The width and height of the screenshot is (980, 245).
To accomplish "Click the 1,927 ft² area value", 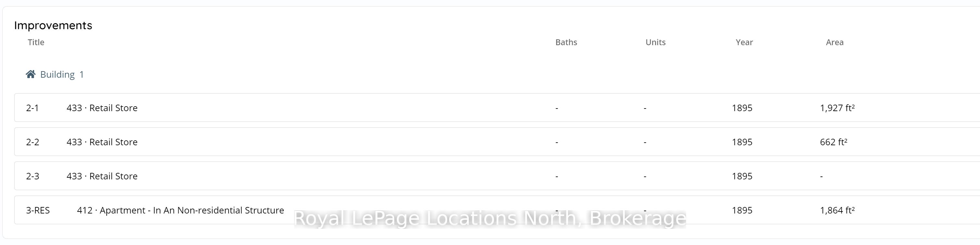I will (837, 108).
